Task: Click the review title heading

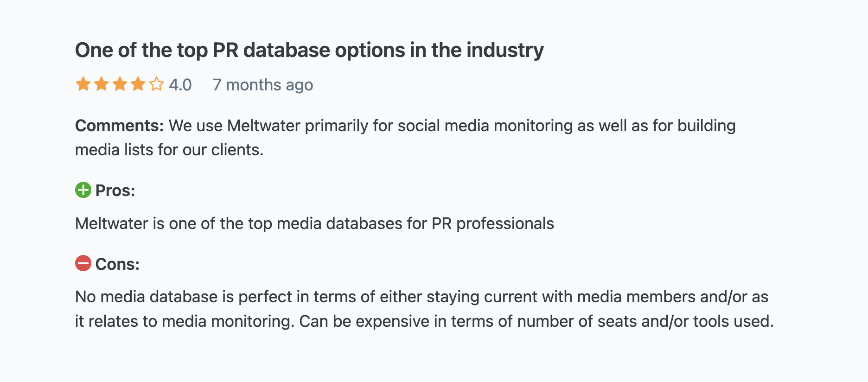Action: point(309,50)
